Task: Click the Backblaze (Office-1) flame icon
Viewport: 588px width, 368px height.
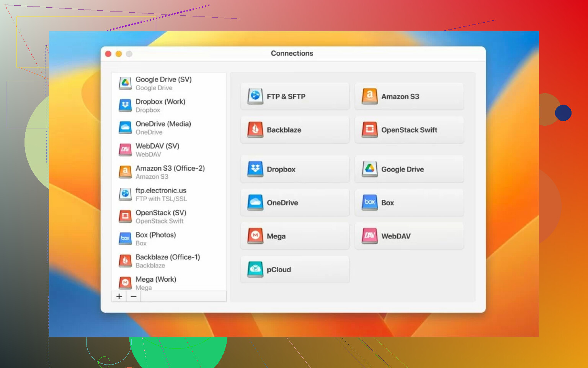Action: [125, 261]
